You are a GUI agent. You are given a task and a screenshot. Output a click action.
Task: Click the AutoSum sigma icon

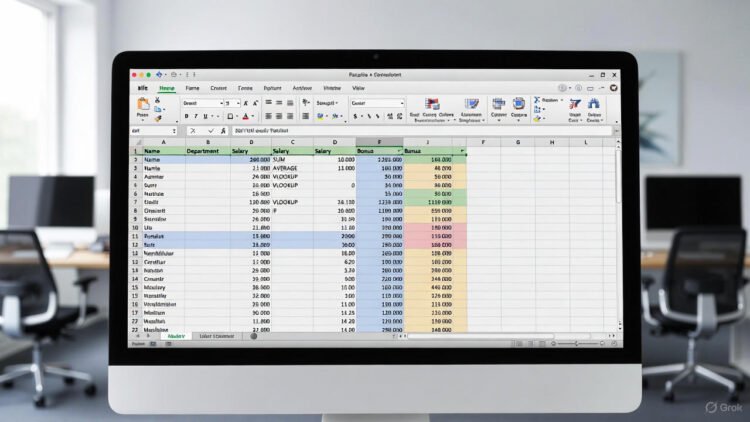[x=537, y=100]
